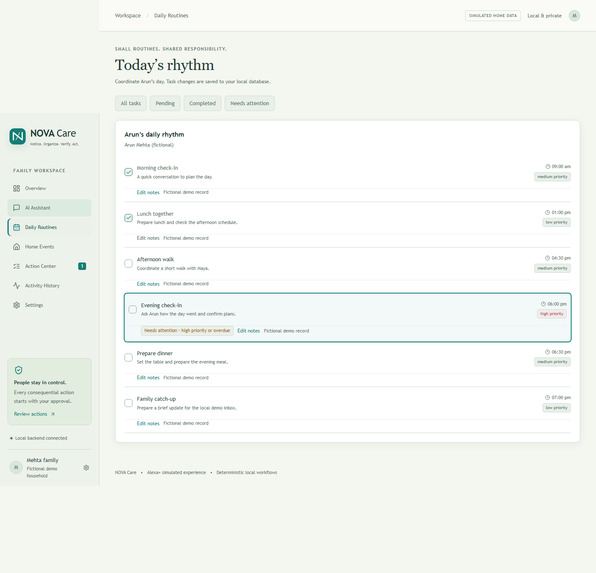Open the Review actions link

[34, 414]
